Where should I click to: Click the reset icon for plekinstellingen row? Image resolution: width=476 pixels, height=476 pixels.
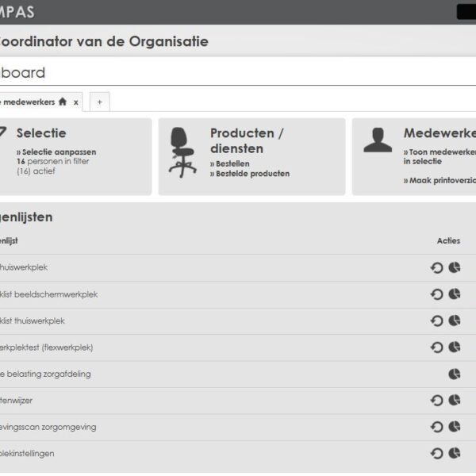[436, 454]
